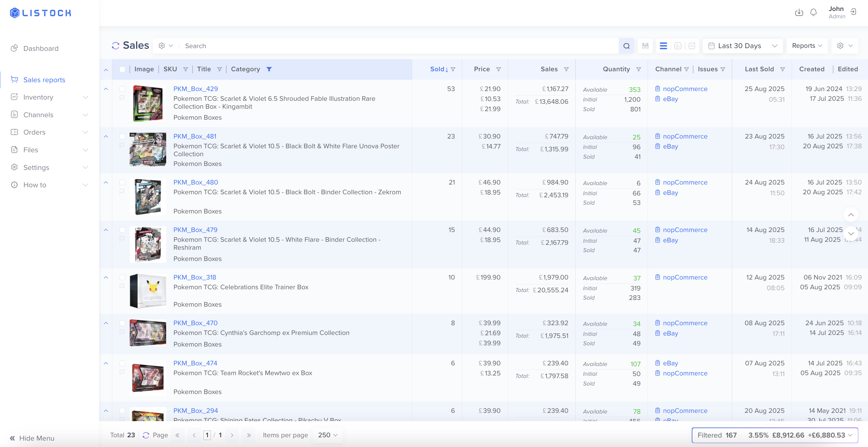This screenshot has height=447, width=868.
Task: Change Items per page dropdown value 250
Action: 327,435
